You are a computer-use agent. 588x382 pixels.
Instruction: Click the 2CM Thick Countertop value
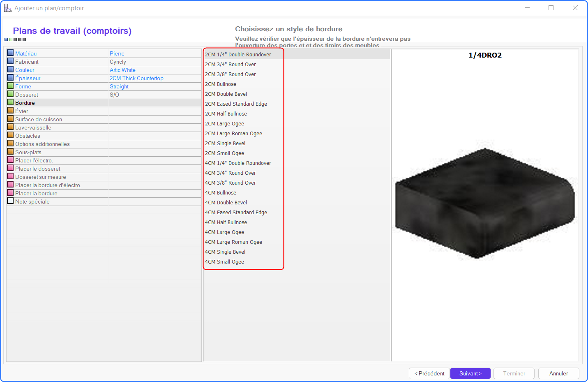pyautogui.click(x=136, y=78)
